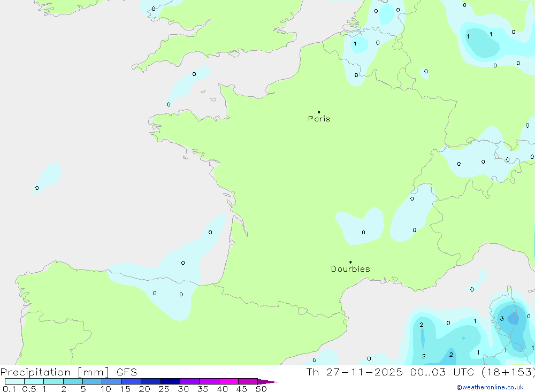
Task: Click the '50' legend scale value
Action: [x=262, y=389]
